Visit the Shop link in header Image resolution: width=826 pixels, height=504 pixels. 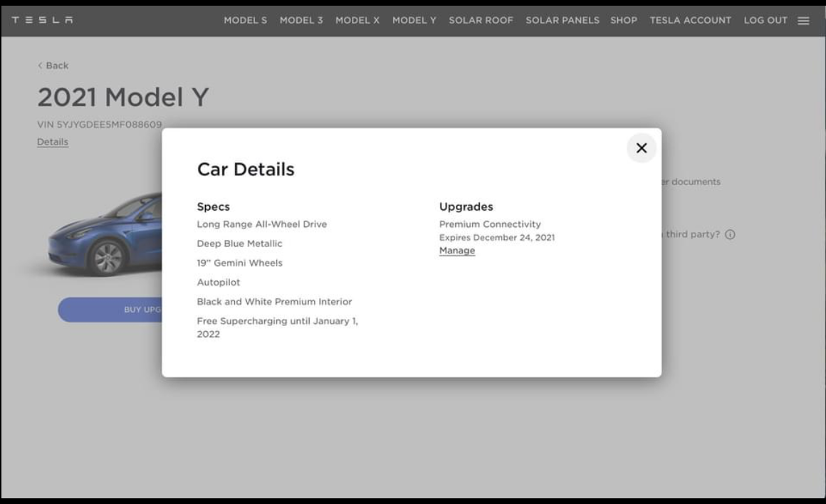point(624,20)
